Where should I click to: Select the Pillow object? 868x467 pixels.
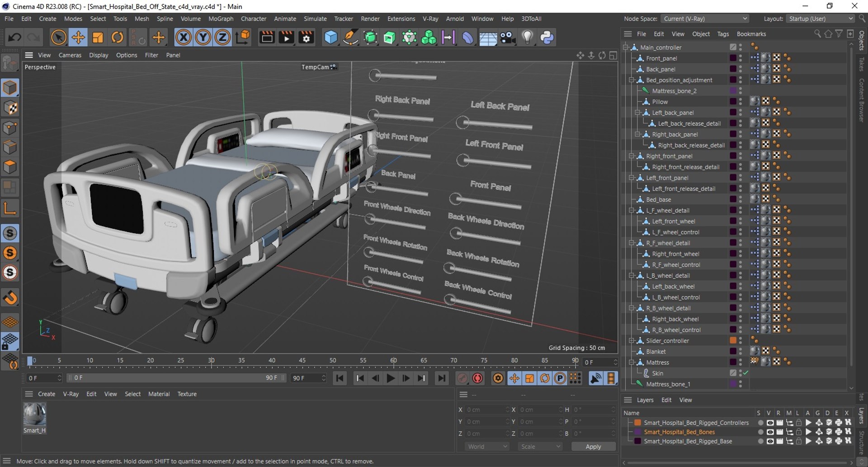(660, 102)
